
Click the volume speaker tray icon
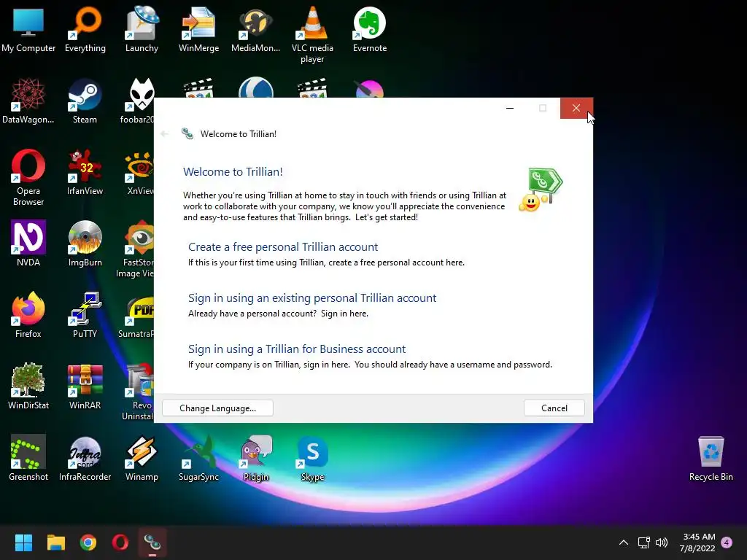[x=662, y=542]
